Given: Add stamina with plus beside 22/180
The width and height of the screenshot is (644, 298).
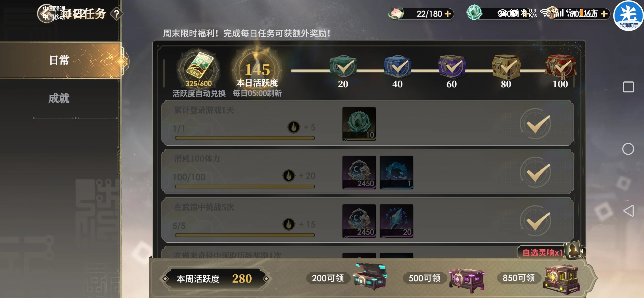Looking at the screenshot, I should point(448,14).
